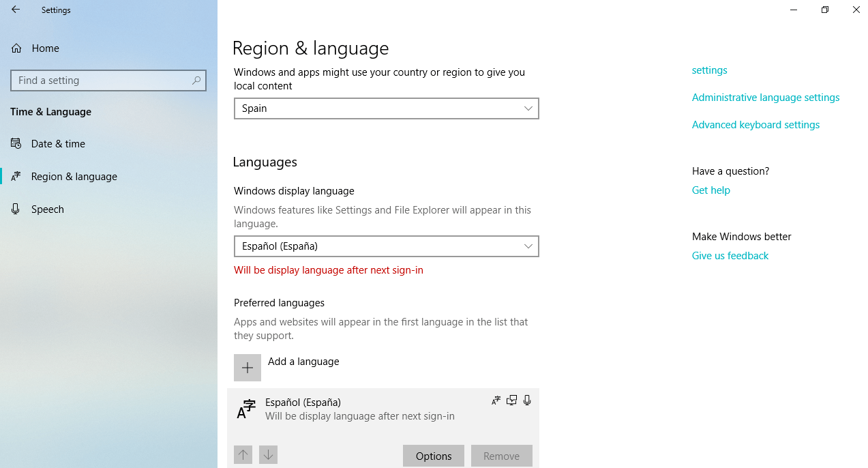The height and width of the screenshot is (468, 868).
Task: Select the Region & language page
Action: (x=108, y=176)
